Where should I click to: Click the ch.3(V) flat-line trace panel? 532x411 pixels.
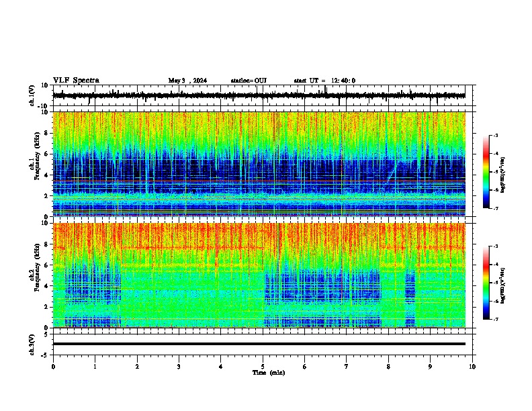pyautogui.click(x=264, y=345)
